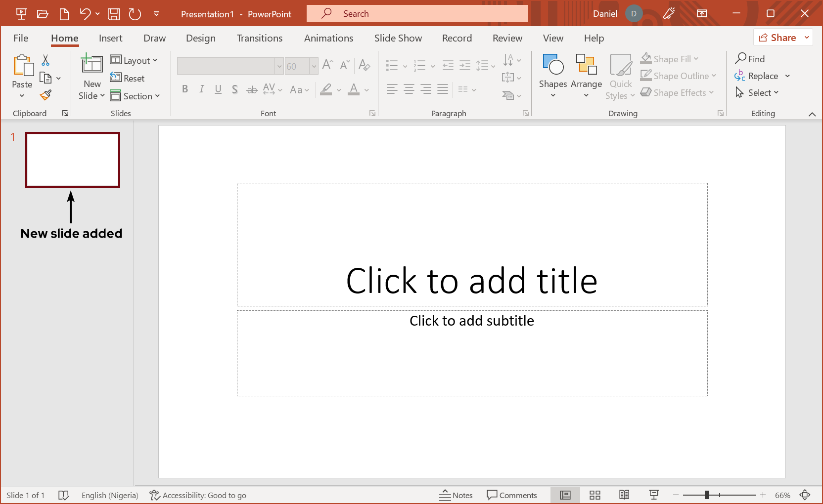
Task: Open the Font Size dropdown
Action: click(315, 66)
